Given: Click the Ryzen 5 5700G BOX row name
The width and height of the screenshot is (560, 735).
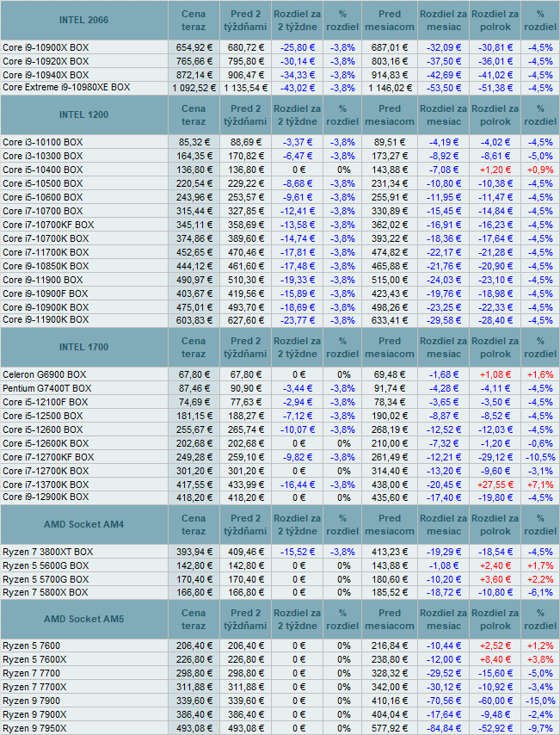Looking at the screenshot, I should 46,579.
